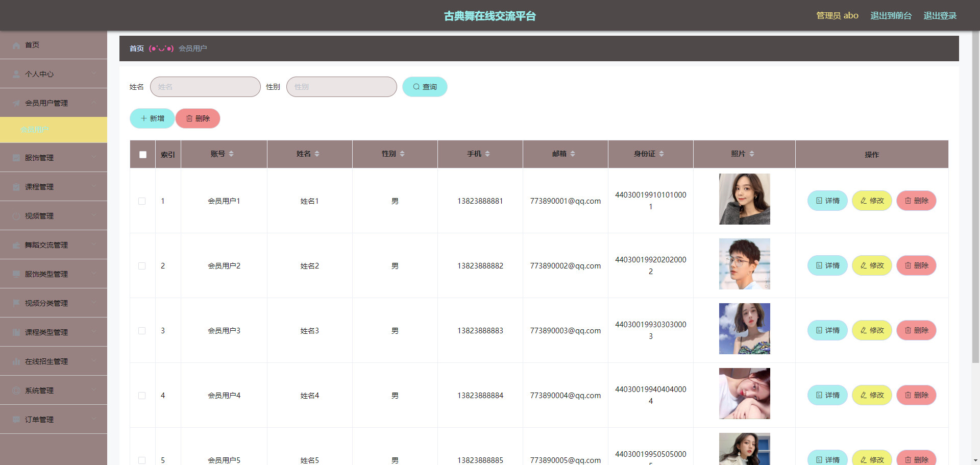Click the 新增 add button
This screenshot has height=465, width=980.
pos(152,118)
